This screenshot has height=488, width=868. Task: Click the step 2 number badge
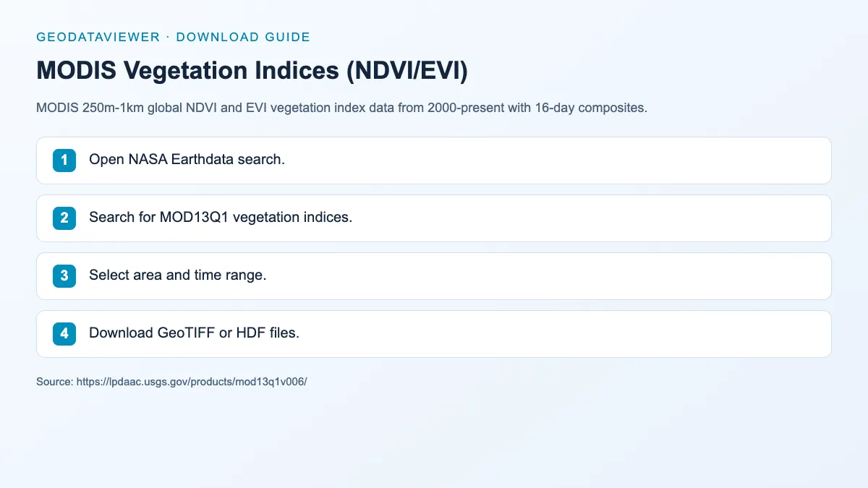64,218
